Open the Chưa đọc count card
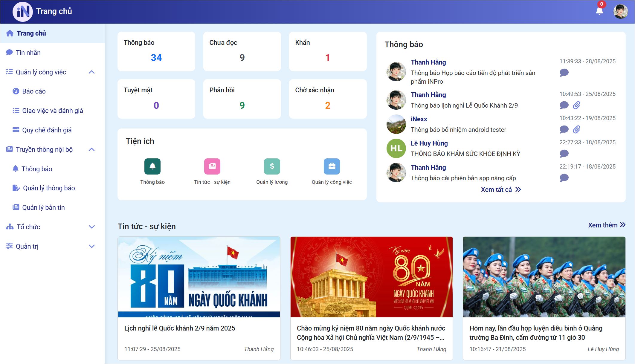The image size is (635, 364). 242,51
